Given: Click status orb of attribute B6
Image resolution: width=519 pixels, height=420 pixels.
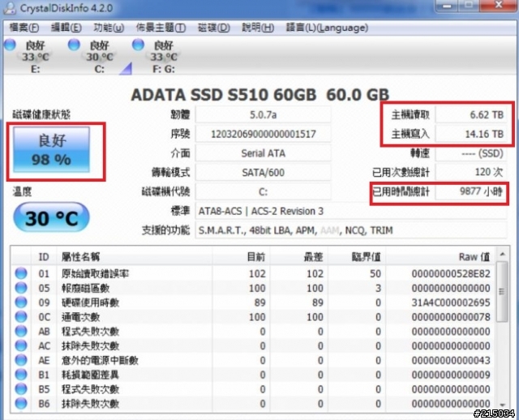Looking at the screenshot, I should 21,404.
